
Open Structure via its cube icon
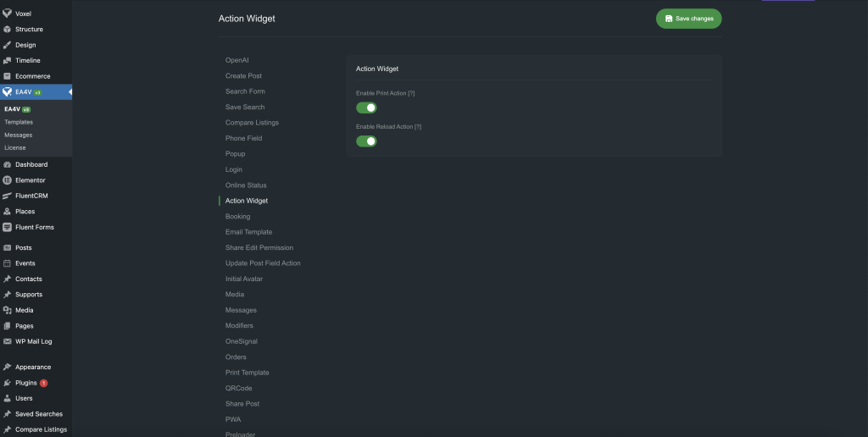pyautogui.click(x=8, y=30)
